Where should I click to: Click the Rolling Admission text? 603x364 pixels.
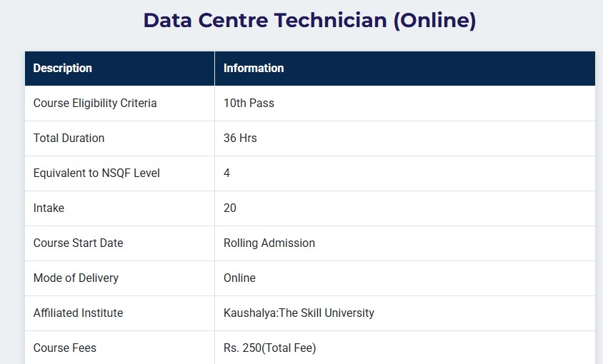pos(269,243)
